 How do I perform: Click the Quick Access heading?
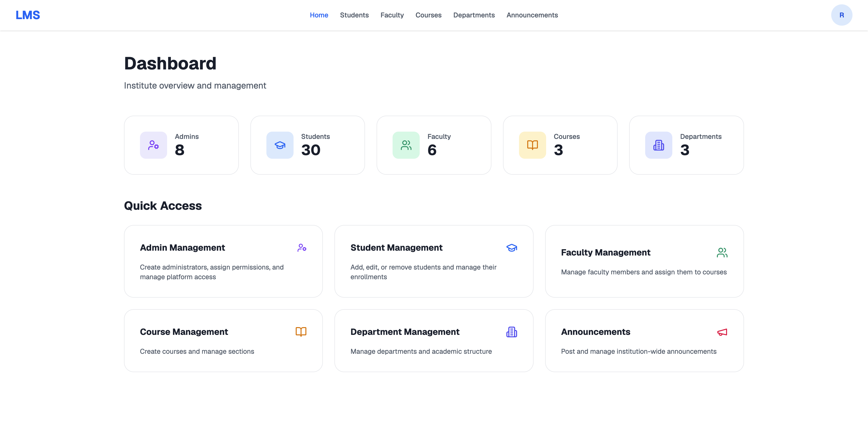pyautogui.click(x=163, y=206)
